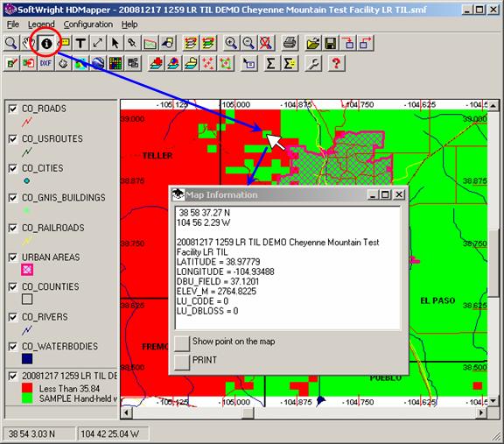504x444 pixels.
Task: Click the pink URBAN AREAS legend swatch
Action: (x=27, y=270)
